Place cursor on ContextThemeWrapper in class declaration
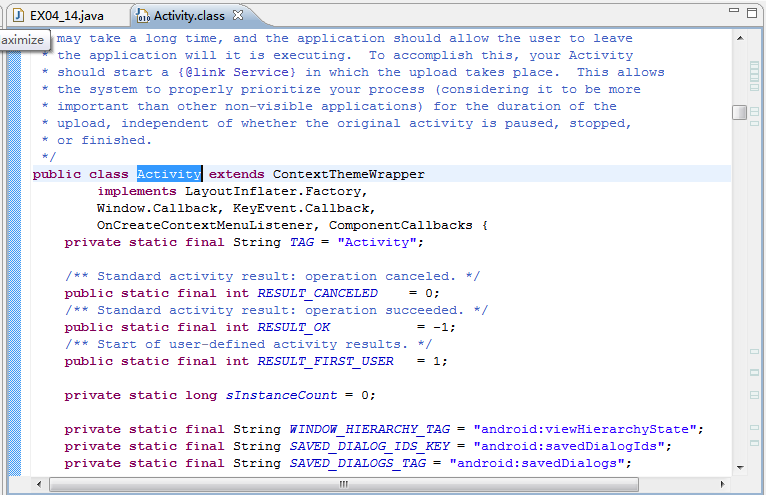 click(x=348, y=174)
